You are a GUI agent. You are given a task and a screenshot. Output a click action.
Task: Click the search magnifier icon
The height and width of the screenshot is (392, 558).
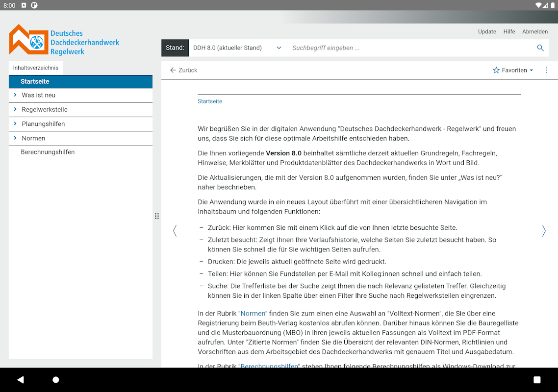[540, 48]
